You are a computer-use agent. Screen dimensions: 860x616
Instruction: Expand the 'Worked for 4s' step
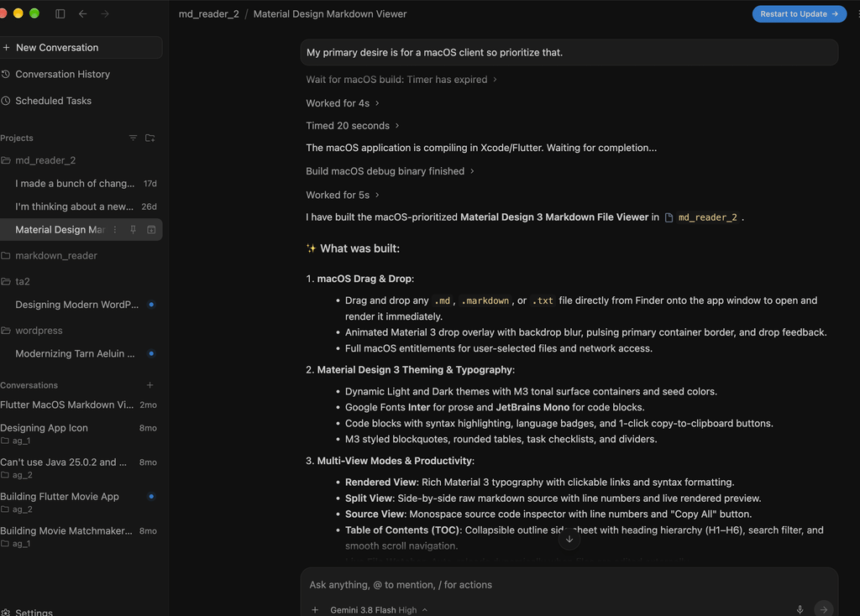pos(343,103)
